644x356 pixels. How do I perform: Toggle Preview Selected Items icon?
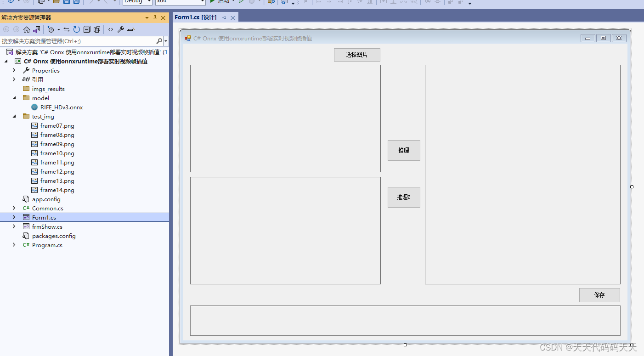(131, 29)
